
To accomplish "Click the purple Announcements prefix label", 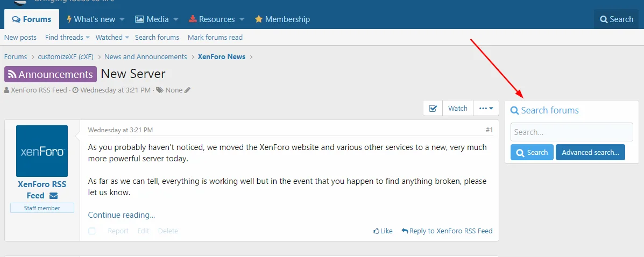I will (x=51, y=74).
